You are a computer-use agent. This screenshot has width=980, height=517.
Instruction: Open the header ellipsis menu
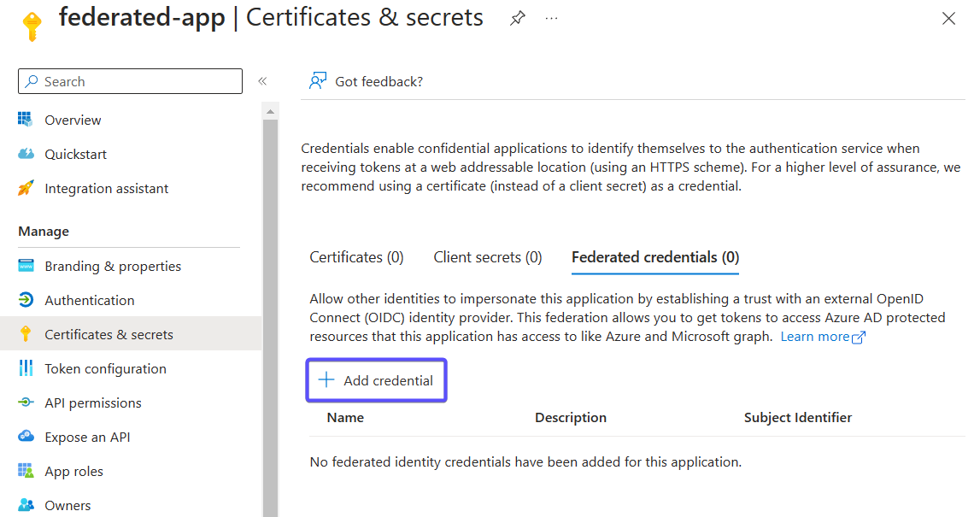pos(551,17)
